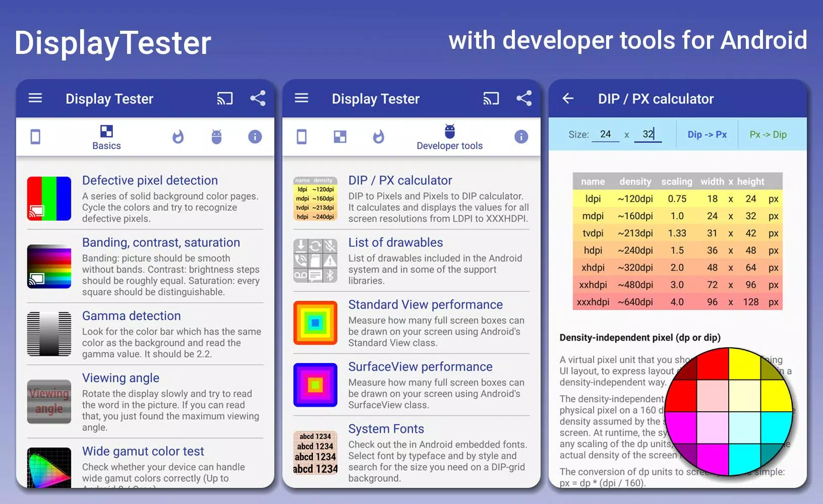Focus the height size field showing 32
The height and width of the screenshot is (504, 823).
pyautogui.click(x=648, y=134)
